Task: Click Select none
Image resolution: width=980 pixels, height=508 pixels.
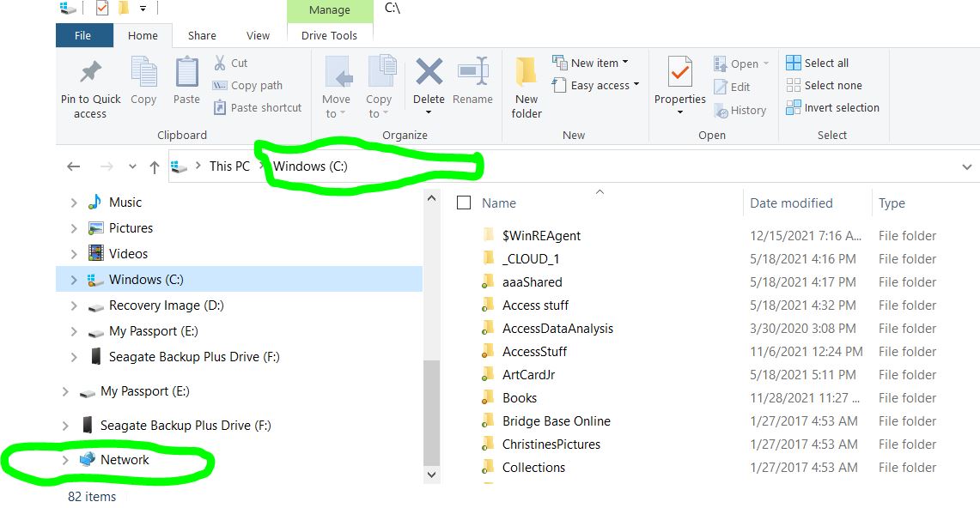Action: click(x=824, y=86)
